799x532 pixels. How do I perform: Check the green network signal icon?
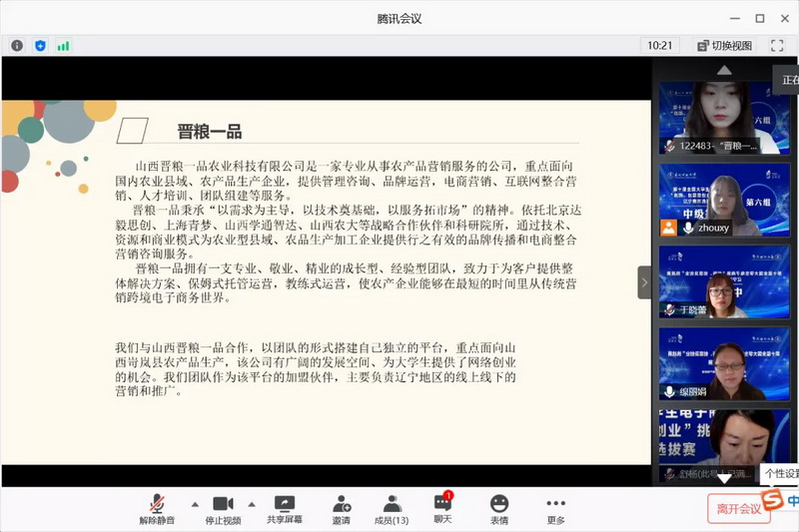point(64,46)
